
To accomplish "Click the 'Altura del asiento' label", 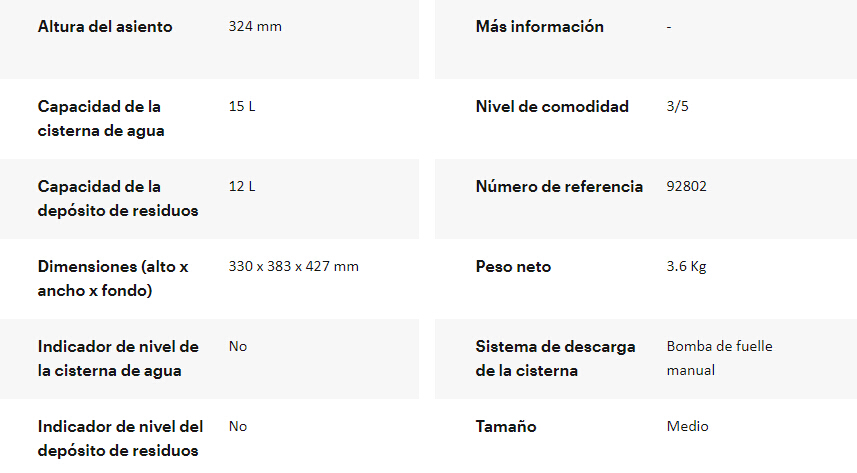I will point(105,27).
